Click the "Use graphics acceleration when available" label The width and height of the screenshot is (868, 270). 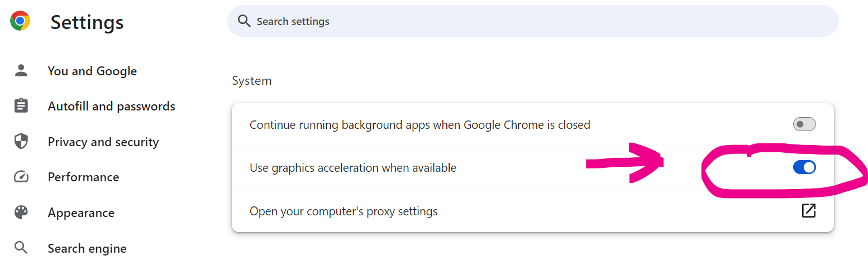click(353, 167)
